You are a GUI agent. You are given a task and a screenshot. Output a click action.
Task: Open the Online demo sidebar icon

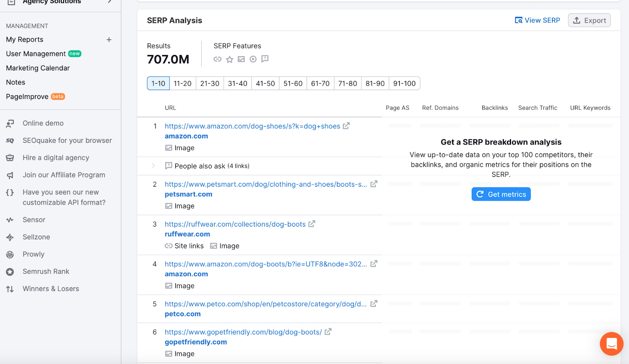10,123
